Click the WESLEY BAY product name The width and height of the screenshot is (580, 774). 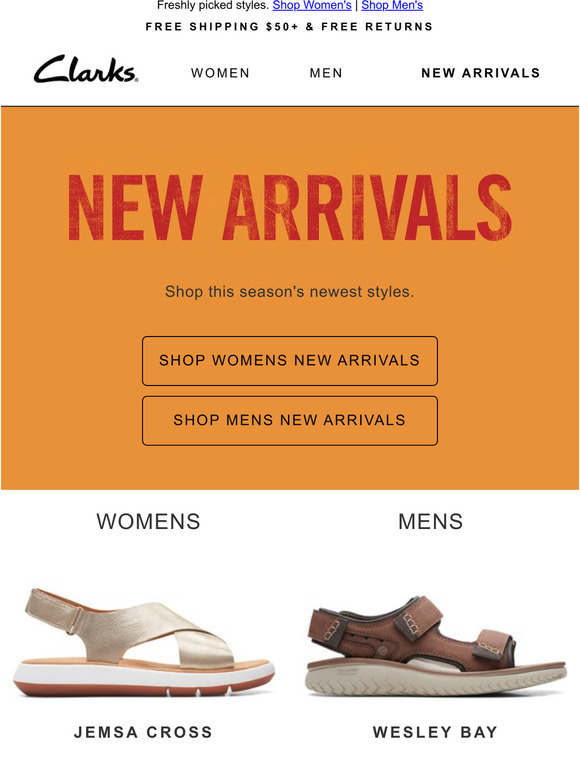pyautogui.click(x=435, y=732)
